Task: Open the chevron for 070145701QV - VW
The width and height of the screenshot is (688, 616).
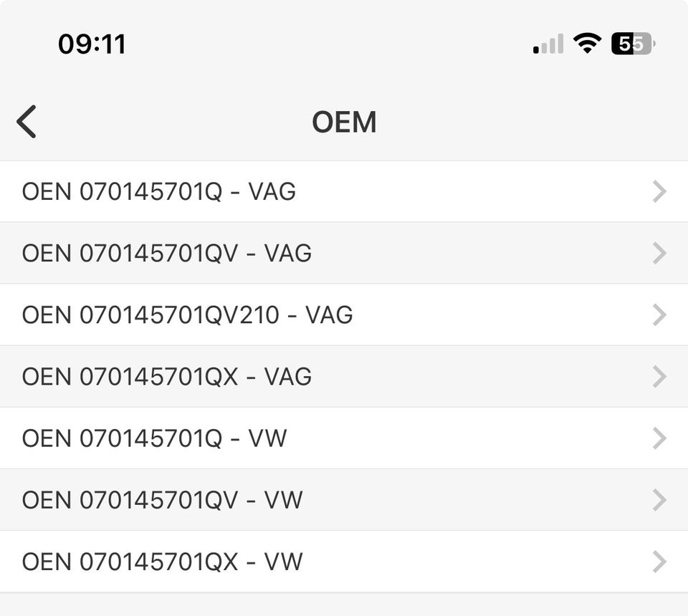Action: pos(659,500)
